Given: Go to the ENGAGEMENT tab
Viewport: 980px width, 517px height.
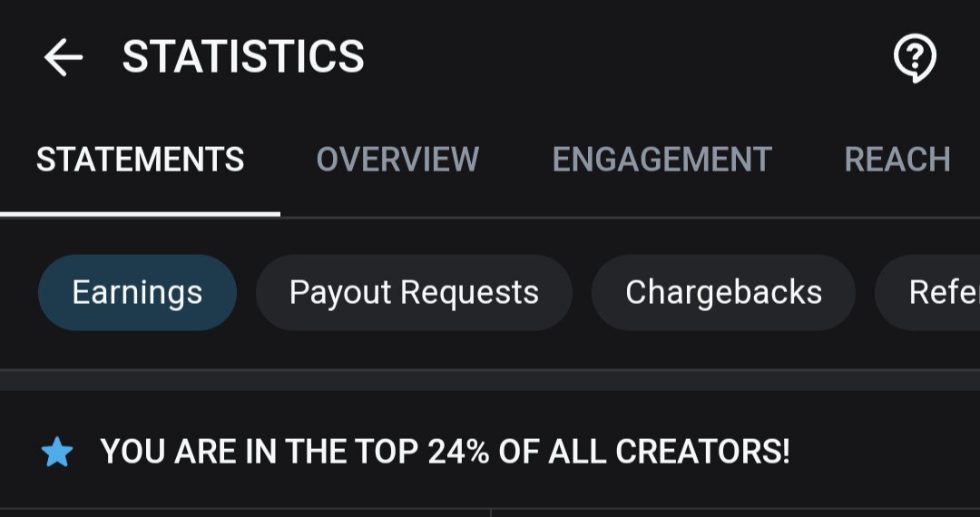Looking at the screenshot, I should pos(661,161).
